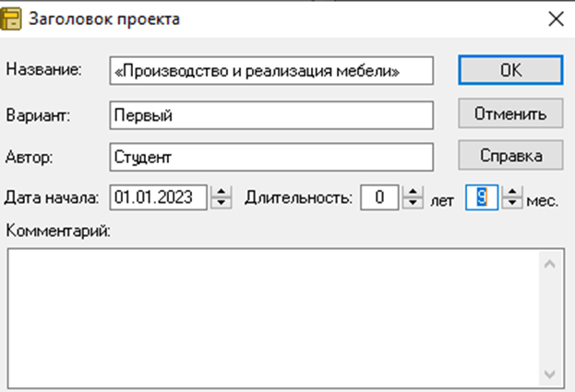Open help with Справка button
Image resolution: width=575 pixels, height=392 pixels.
tap(510, 156)
